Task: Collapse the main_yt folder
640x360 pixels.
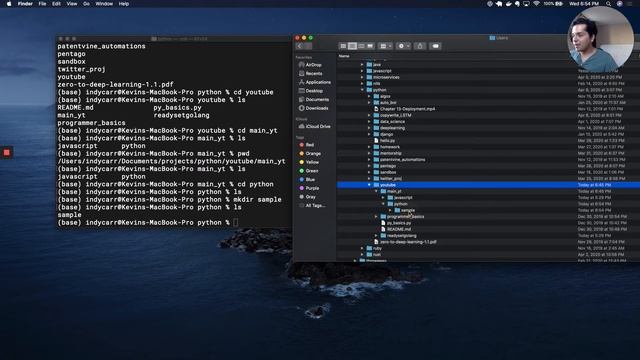Action: [x=376, y=191]
